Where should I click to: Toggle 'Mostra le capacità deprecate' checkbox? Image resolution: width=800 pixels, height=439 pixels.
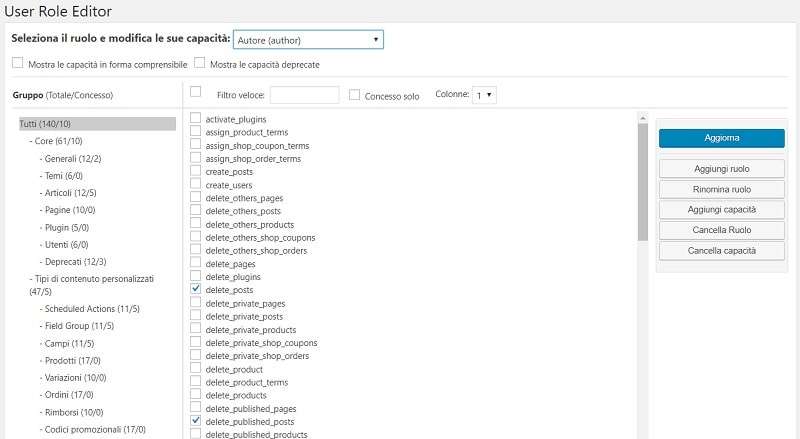(x=200, y=63)
